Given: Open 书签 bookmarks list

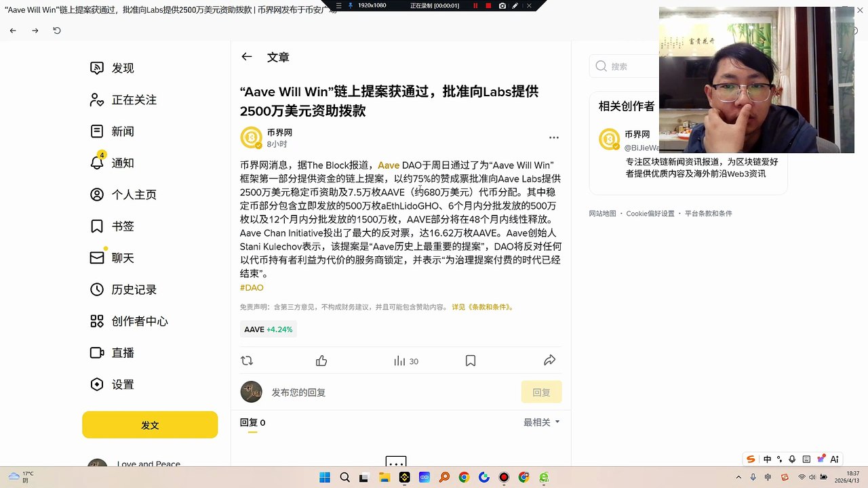Looking at the screenshot, I should point(113,226).
